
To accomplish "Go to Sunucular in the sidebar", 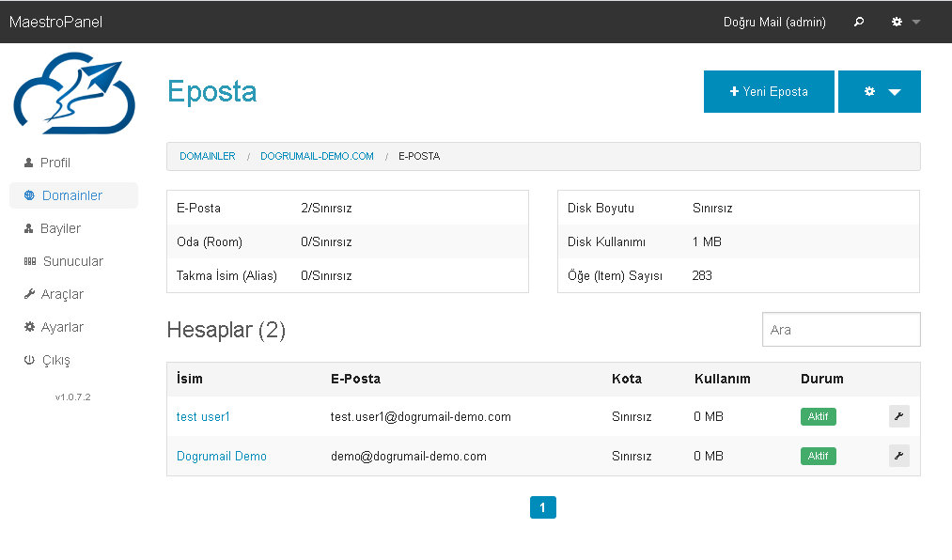I will [x=73, y=261].
